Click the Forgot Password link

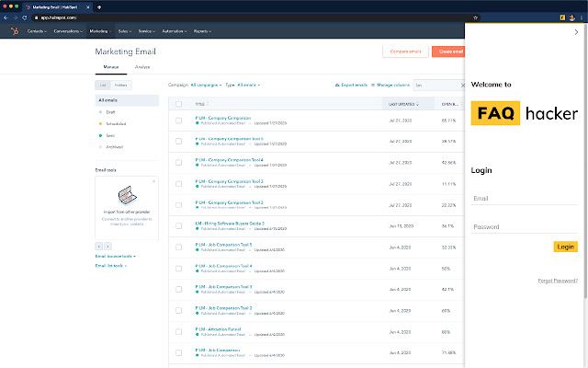pyautogui.click(x=558, y=281)
